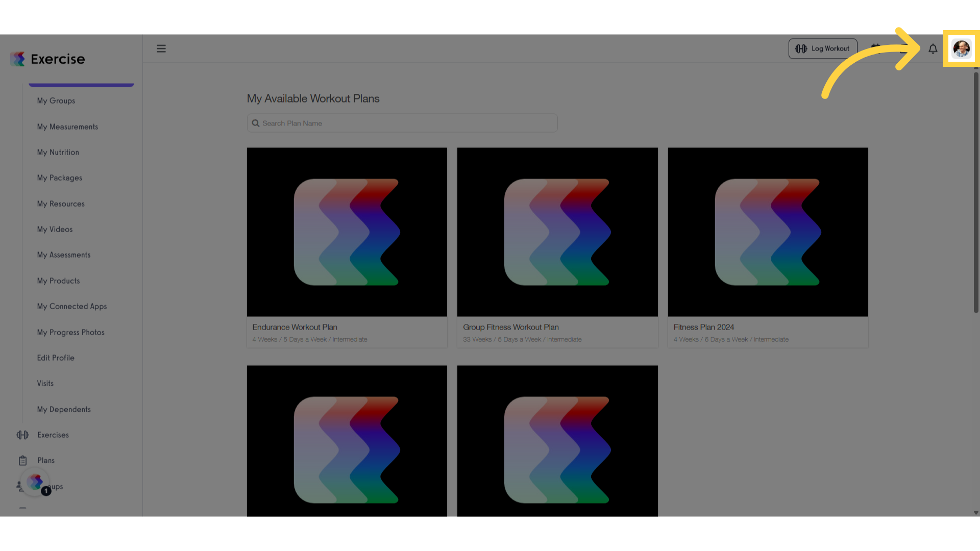Open the user profile avatar menu
The height and width of the screenshot is (551, 980).
pyautogui.click(x=962, y=49)
